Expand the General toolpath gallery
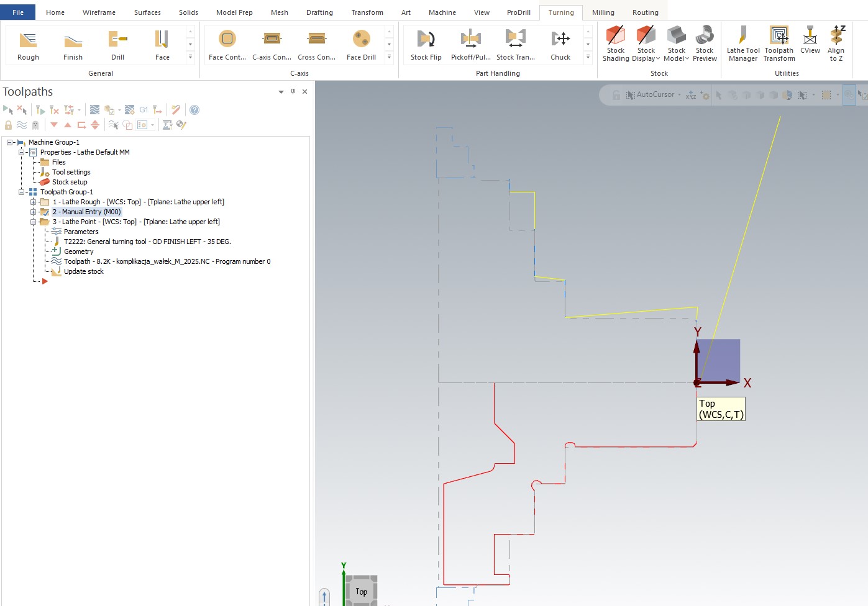 point(190,57)
